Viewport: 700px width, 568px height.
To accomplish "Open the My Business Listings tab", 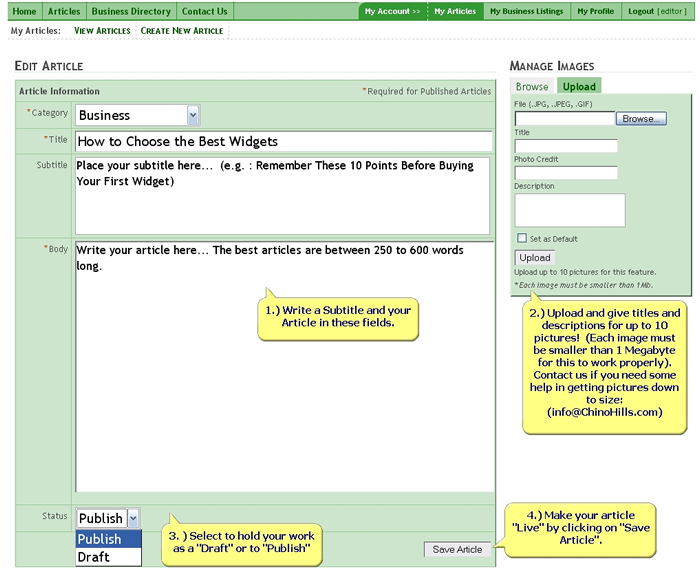I will [x=526, y=12].
